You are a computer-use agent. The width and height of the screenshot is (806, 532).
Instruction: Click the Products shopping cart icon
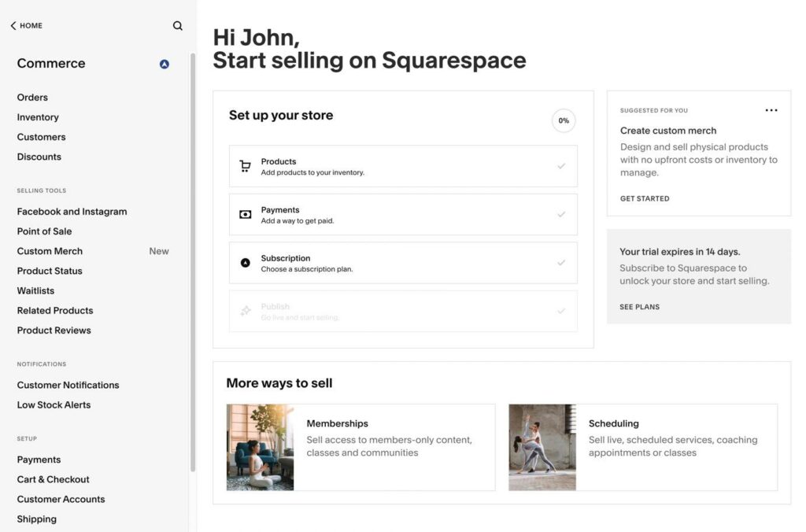click(x=246, y=166)
